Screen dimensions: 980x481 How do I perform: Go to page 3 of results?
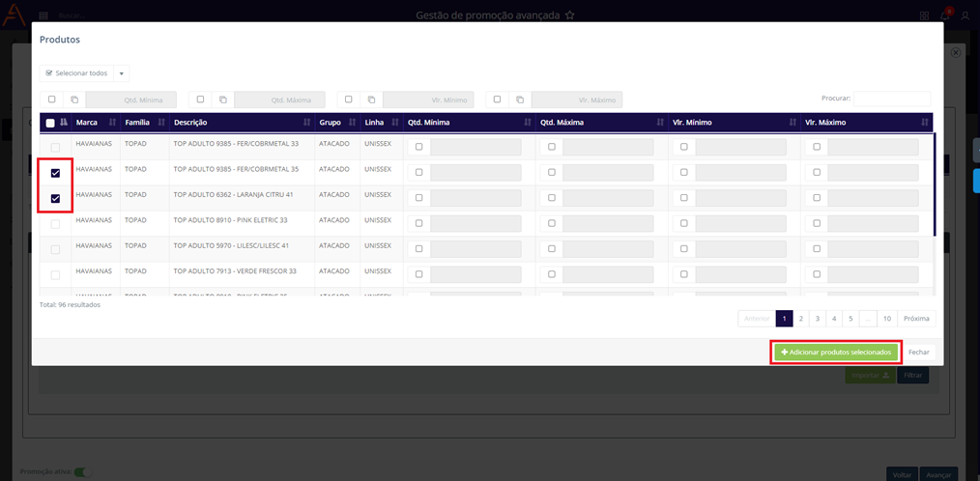[x=817, y=318]
